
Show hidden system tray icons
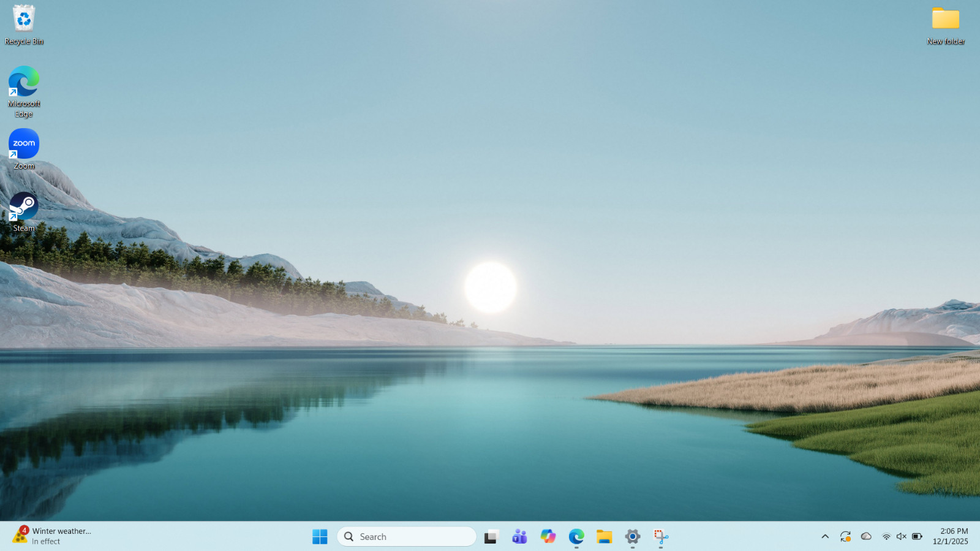[x=825, y=537]
